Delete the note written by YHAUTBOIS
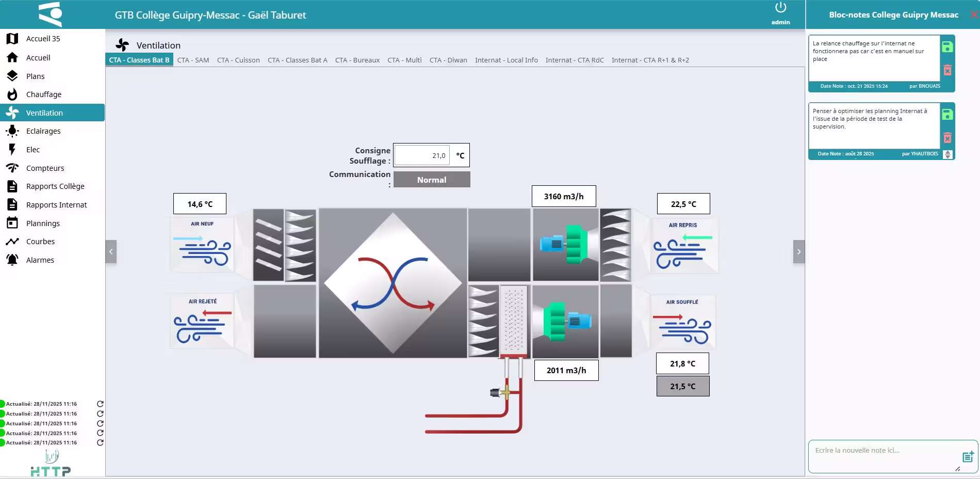 tap(947, 138)
